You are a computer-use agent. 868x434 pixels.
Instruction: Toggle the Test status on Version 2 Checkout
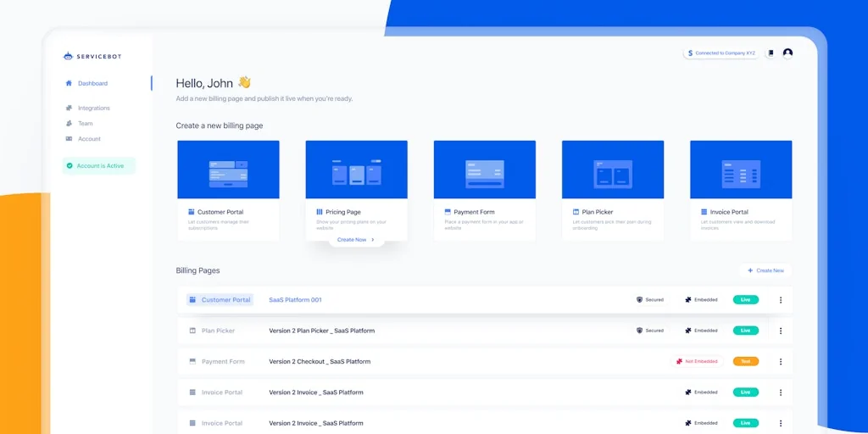coord(745,361)
